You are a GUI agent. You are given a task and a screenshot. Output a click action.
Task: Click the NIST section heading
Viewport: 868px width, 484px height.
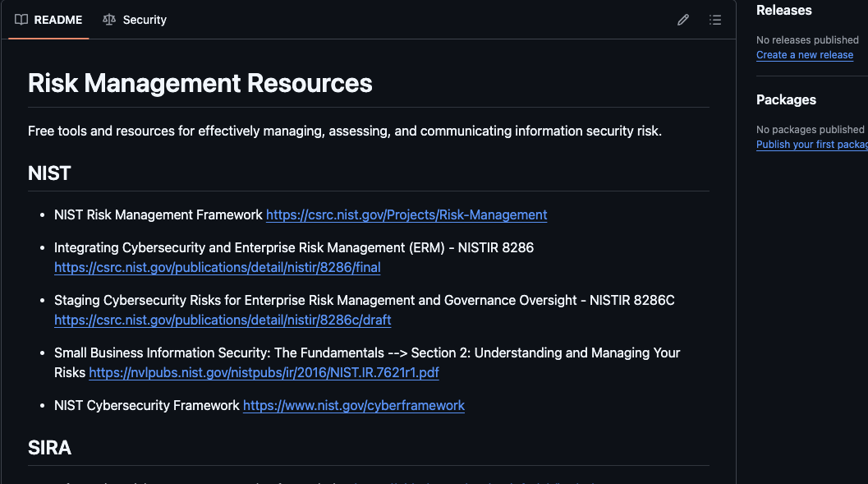click(x=49, y=173)
